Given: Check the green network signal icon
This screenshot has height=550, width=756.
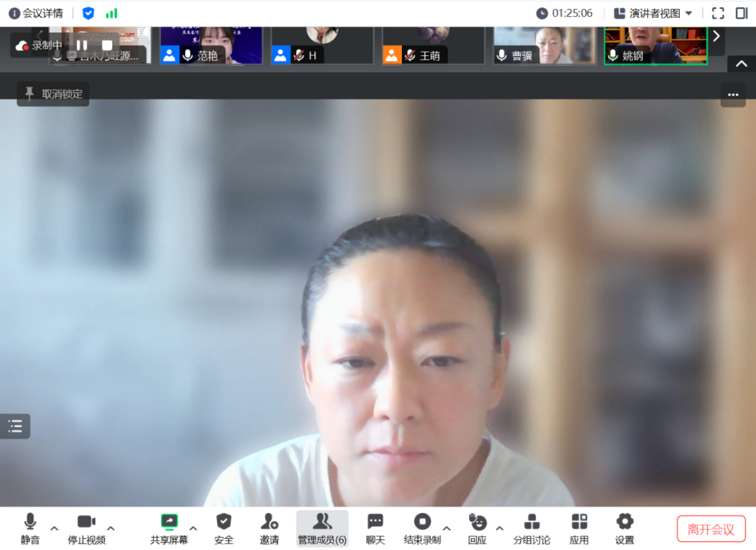Looking at the screenshot, I should click(111, 13).
